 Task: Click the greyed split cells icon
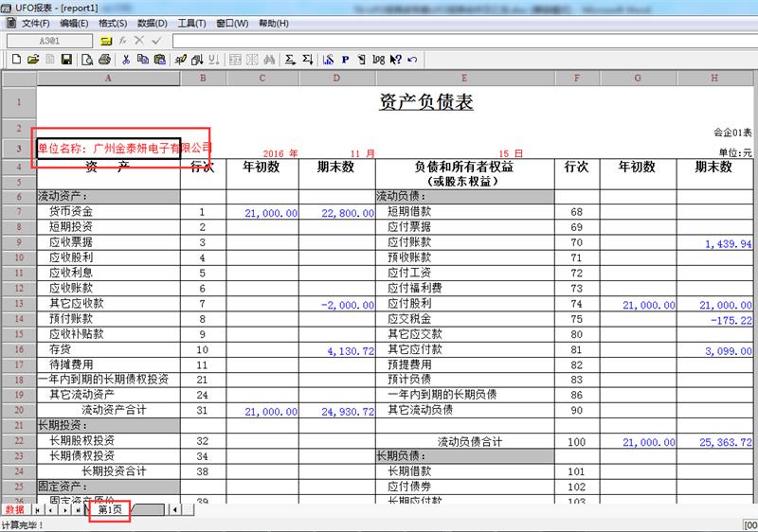click(x=252, y=60)
